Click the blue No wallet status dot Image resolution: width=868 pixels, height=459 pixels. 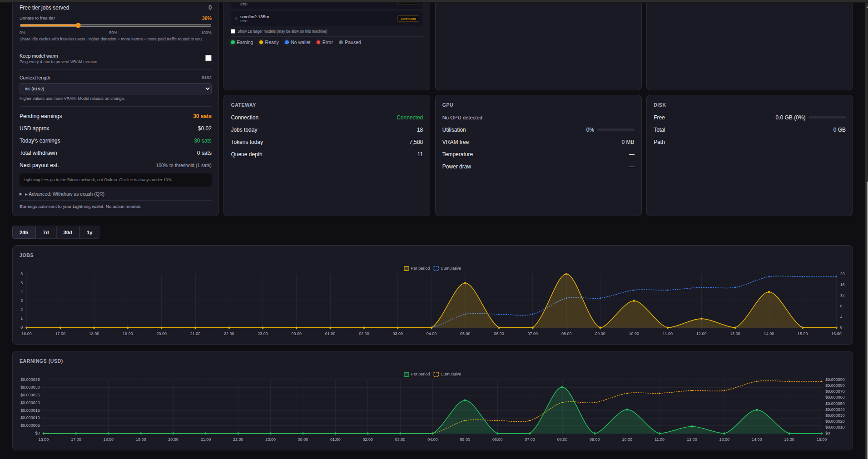[x=287, y=42]
